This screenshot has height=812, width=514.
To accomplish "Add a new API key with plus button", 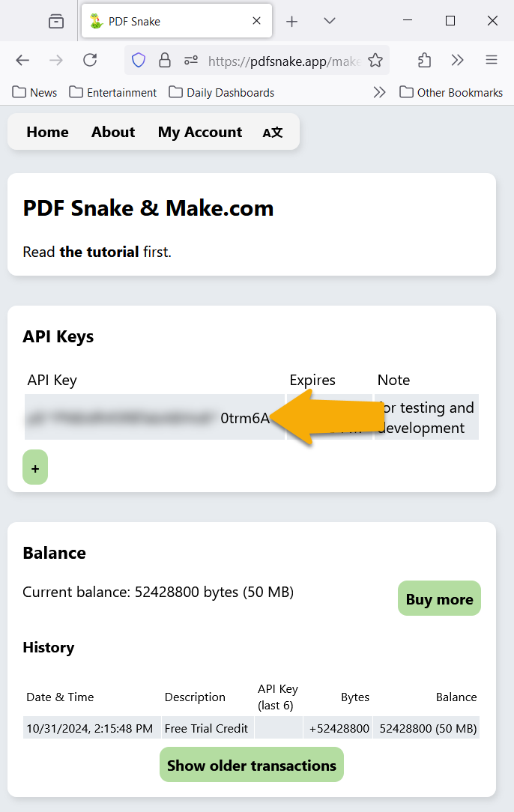I will (35, 467).
